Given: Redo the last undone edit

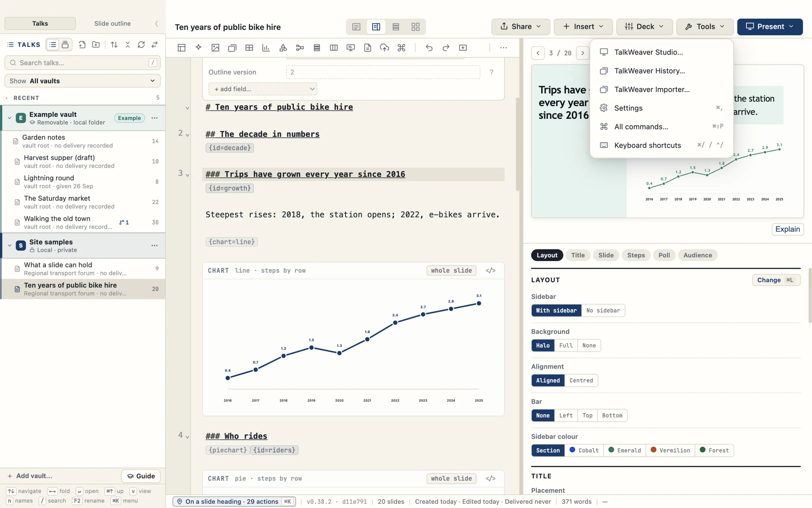Looking at the screenshot, I should (x=446, y=48).
